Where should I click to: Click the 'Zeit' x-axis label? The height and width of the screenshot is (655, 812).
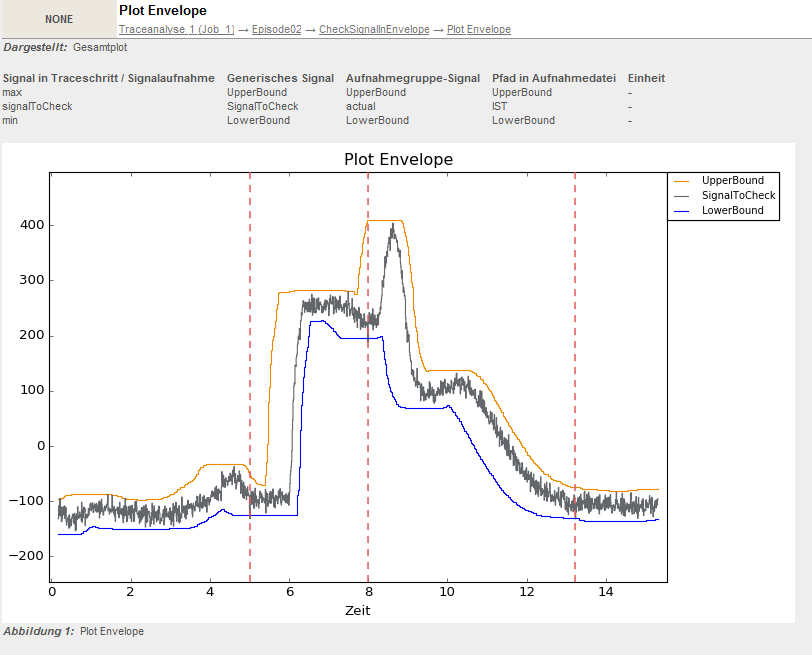tap(358, 610)
